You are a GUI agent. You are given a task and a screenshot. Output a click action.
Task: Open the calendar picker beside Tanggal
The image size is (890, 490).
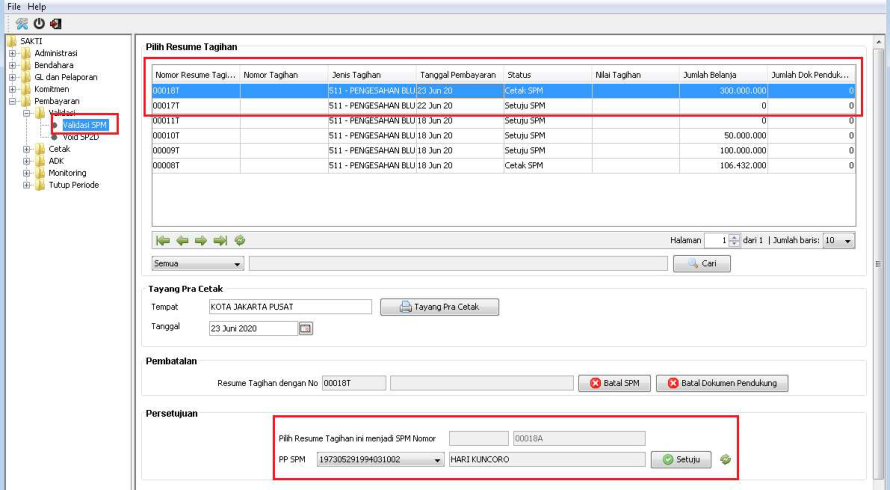[306, 328]
